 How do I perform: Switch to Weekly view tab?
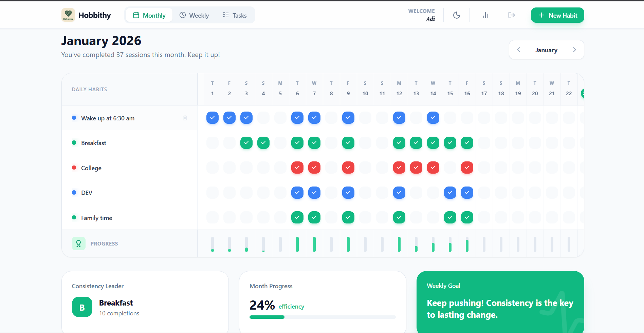(194, 15)
